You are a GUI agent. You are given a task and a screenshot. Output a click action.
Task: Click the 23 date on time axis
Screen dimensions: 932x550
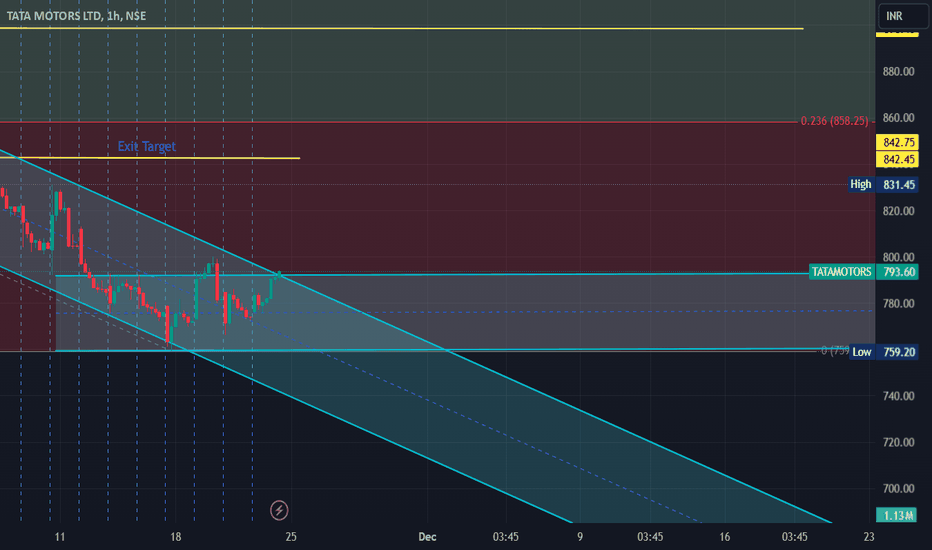point(869,537)
